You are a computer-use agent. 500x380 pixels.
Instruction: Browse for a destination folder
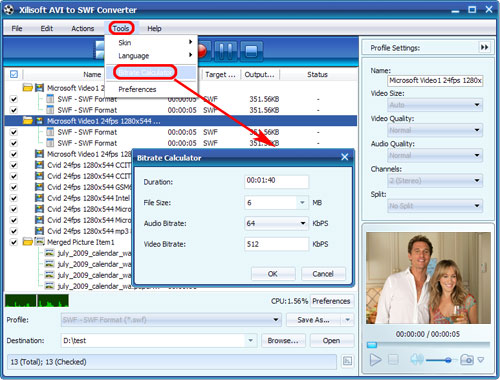[x=283, y=341]
